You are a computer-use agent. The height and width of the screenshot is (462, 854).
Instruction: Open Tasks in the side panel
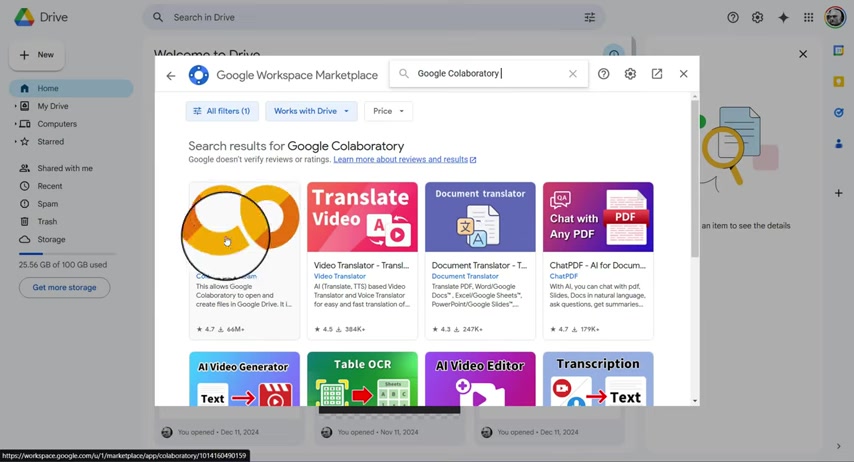click(x=839, y=112)
